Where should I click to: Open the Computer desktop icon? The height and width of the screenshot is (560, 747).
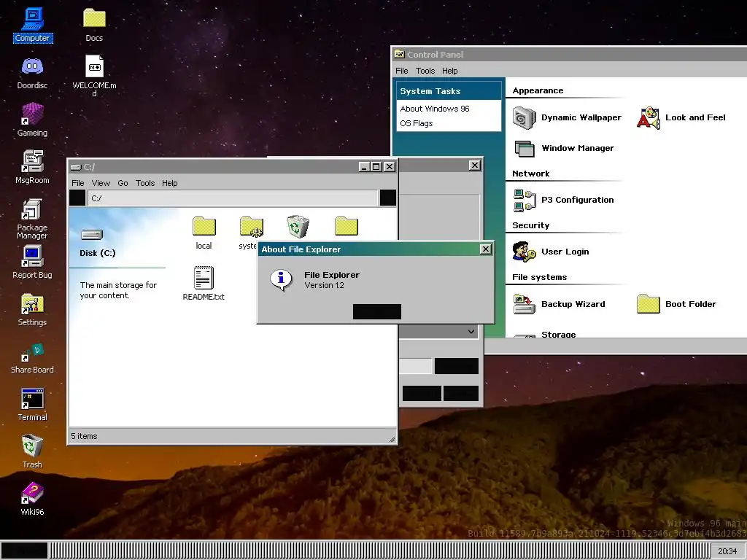pyautogui.click(x=32, y=25)
